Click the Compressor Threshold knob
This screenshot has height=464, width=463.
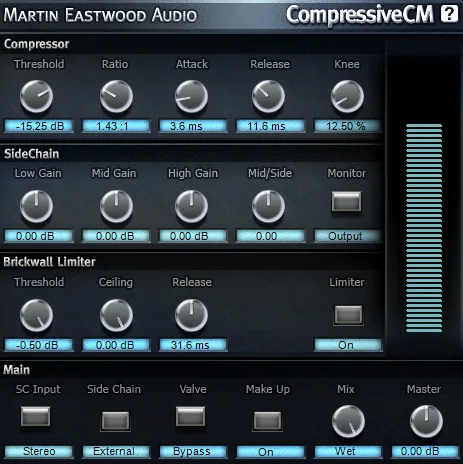click(37, 97)
